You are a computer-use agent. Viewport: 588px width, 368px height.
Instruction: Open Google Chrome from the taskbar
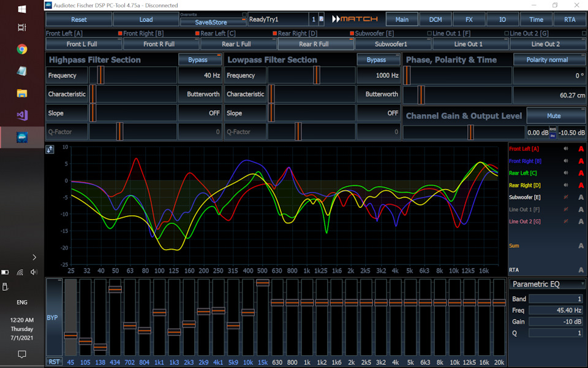point(22,49)
